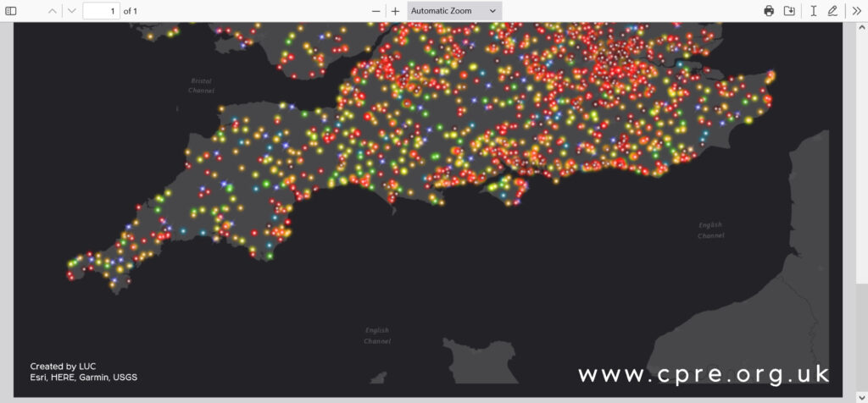Go to the previous page
Screen dimensions: 868x403
point(53,11)
